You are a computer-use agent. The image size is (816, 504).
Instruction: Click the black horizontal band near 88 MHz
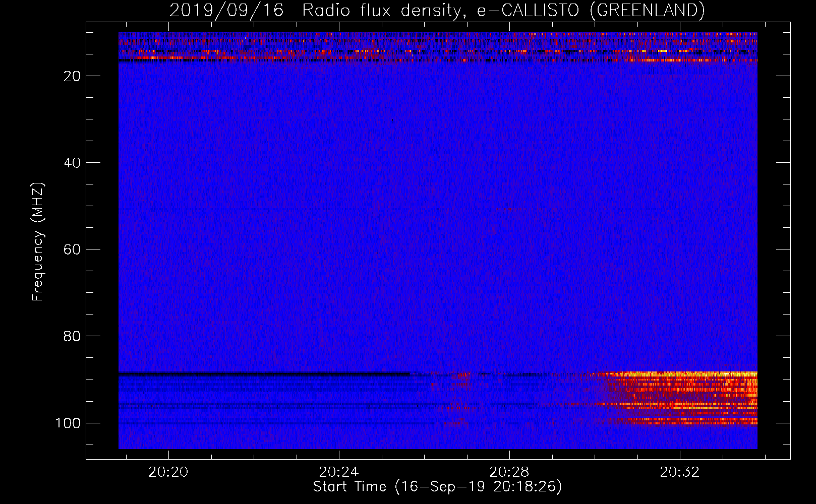coord(264,374)
